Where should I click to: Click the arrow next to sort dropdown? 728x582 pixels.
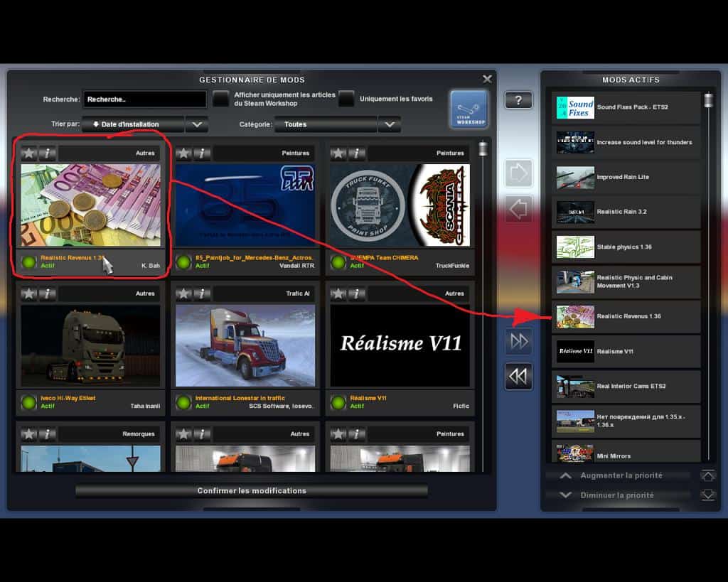[197, 124]
